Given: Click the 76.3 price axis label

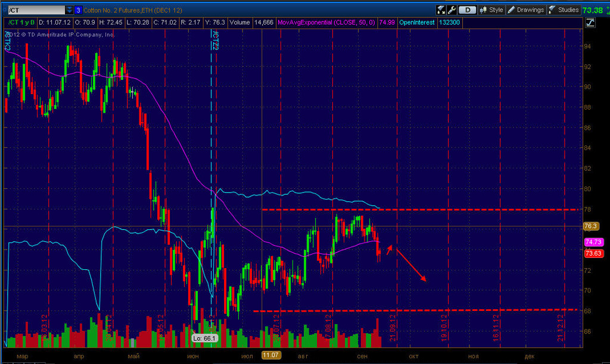Looking at the screenshot, I should pyautogui.click(x=590, y=226).
